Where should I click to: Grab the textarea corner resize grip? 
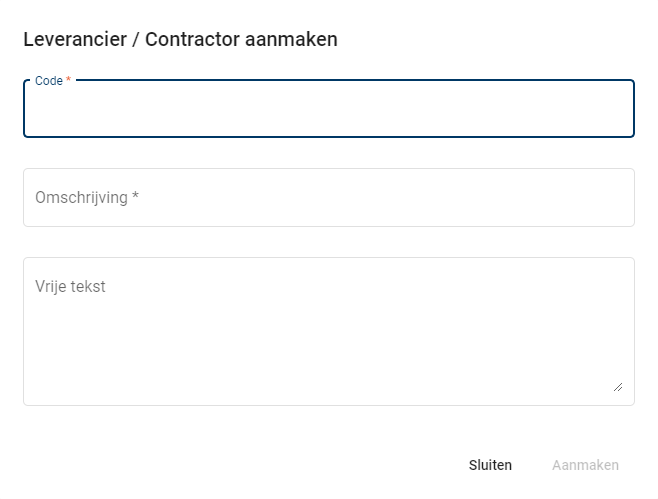pos(617,386)
